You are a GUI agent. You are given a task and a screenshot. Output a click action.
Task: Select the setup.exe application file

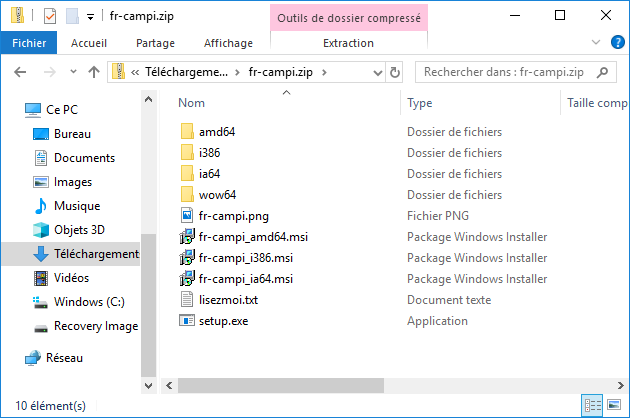[x=223, y=321]
